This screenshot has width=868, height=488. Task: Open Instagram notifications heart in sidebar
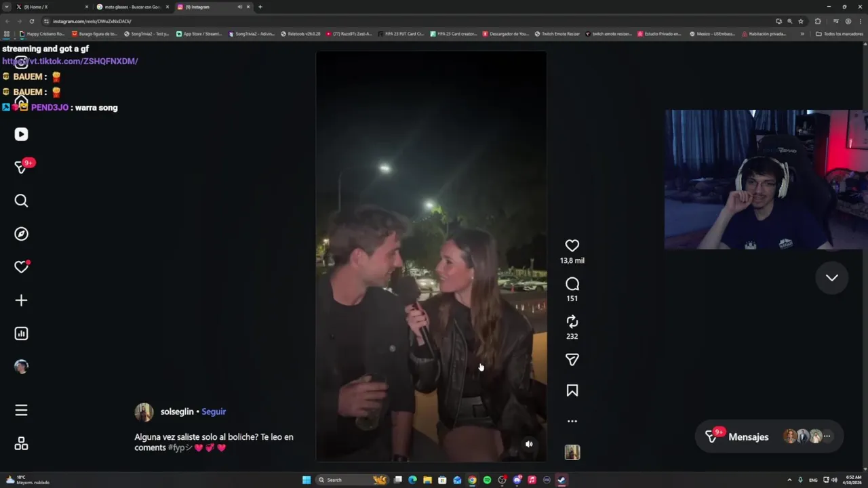click(21, 267)
